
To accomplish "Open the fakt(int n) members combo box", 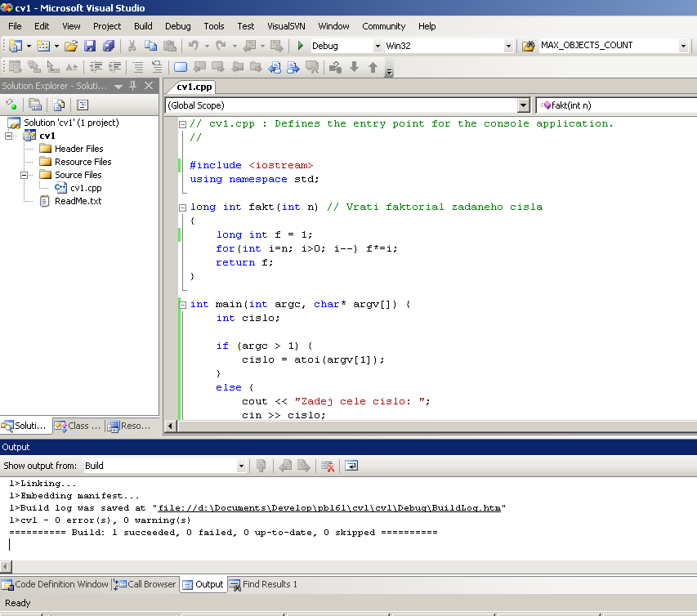I will (617, 105).
